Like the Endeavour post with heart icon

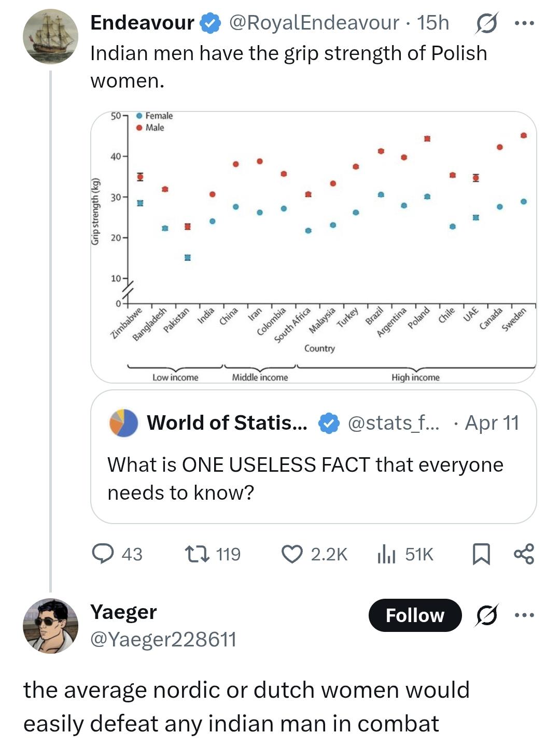pyautogui.click(x=292, y=554)
